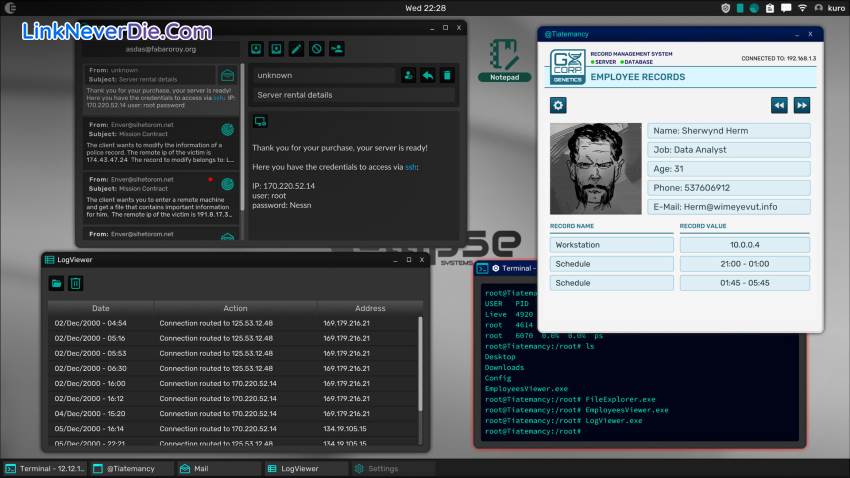Click the E-Mail field in employee record
This screenshot has height=478, width=850.
729,207
